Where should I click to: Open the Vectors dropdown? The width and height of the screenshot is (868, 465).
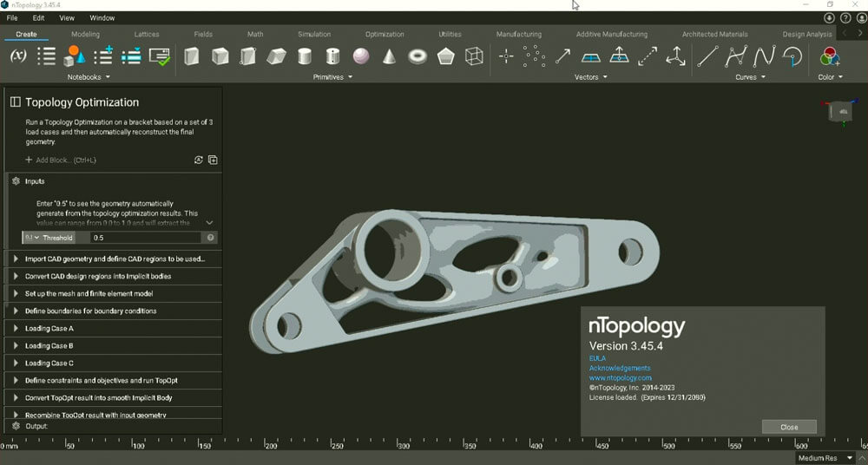[x=590, y=77]
